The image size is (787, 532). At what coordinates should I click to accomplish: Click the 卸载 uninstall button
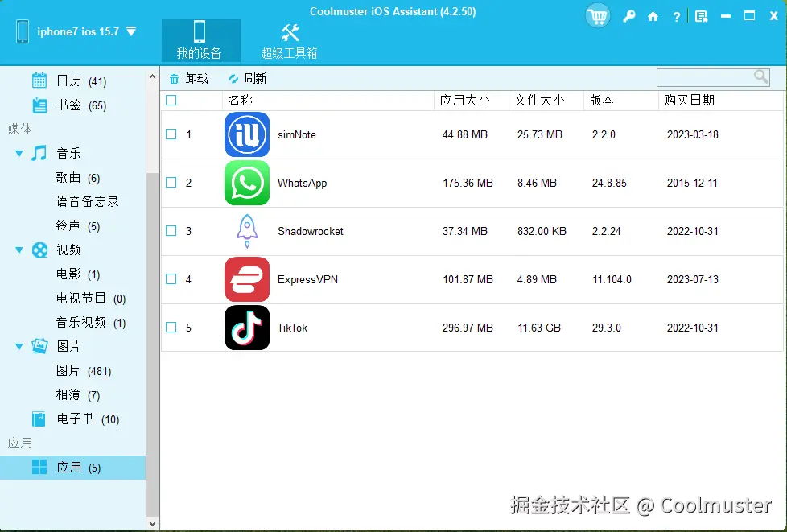point(189,79)
